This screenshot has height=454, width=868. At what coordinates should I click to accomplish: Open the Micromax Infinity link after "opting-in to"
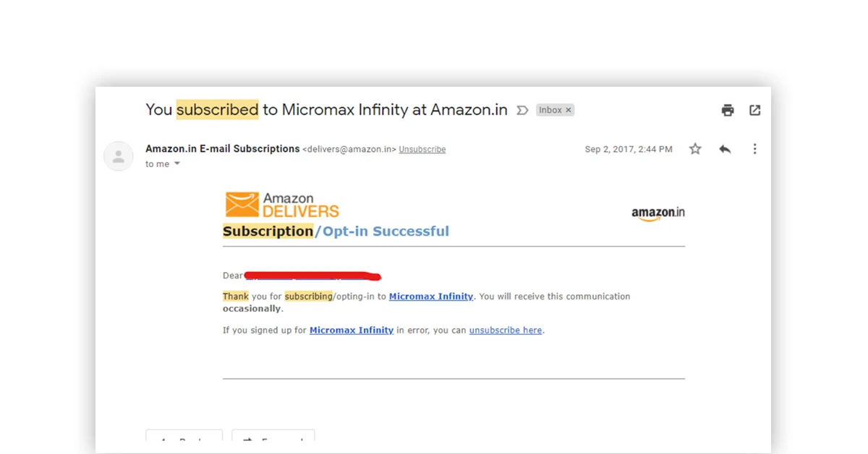[x=430, y=296]
